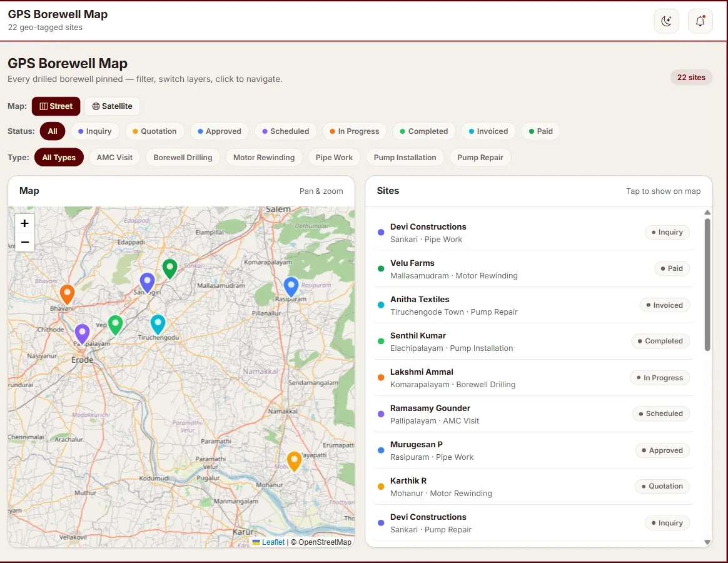Filter sites by Paid status

click(541, 131)
